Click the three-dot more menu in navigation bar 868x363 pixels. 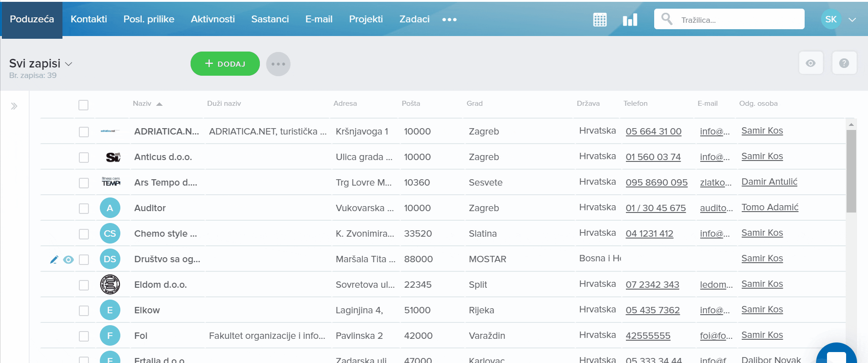tap(449, 20)
